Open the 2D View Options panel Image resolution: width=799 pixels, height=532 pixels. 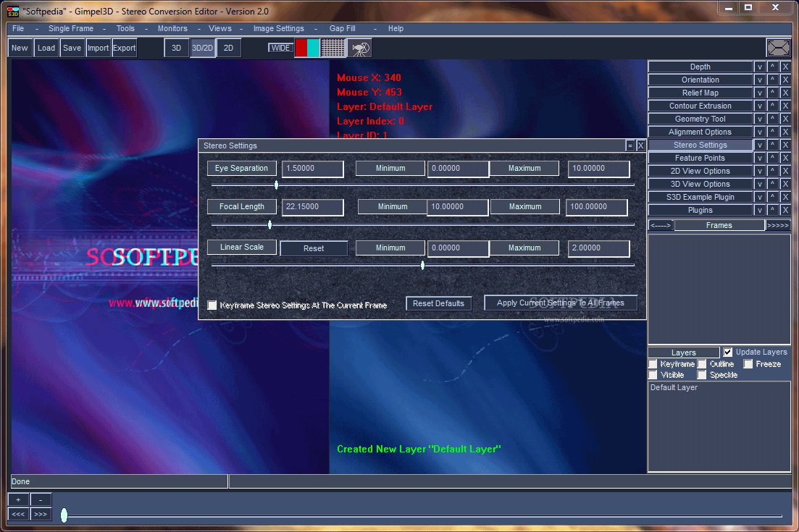(700, 171)
